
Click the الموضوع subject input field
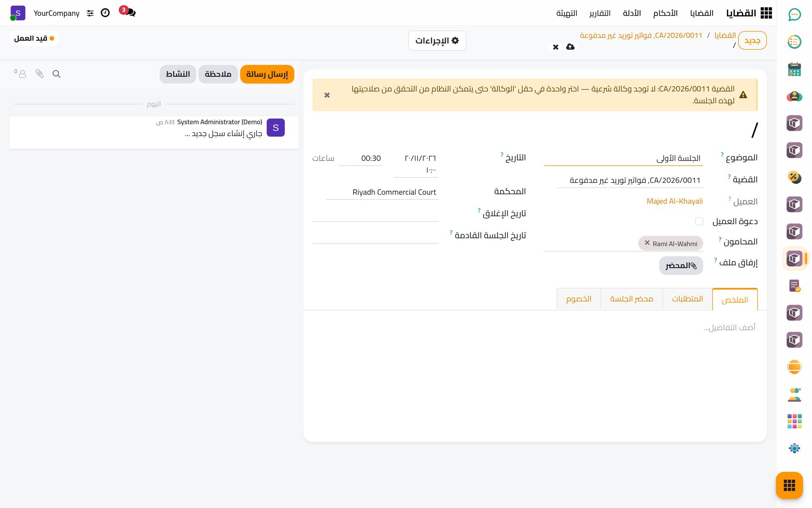pyautogui.click(x=623, y=158)
